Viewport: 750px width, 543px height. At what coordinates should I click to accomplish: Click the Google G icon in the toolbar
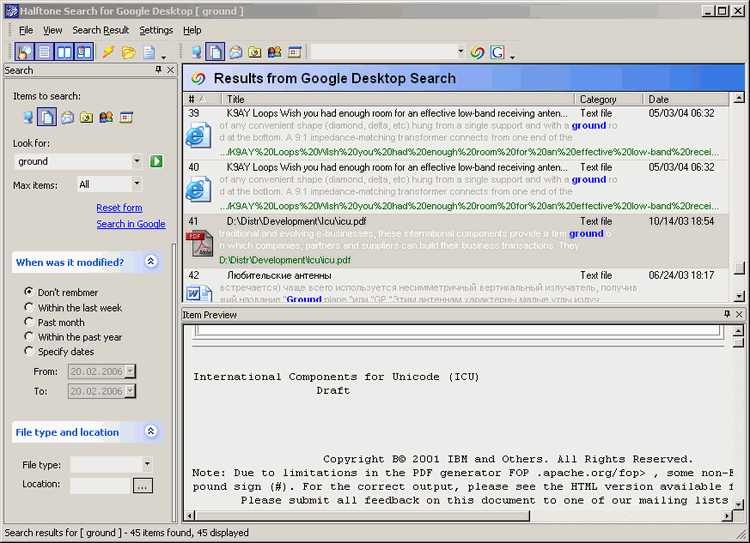click(x=498, y=52)
